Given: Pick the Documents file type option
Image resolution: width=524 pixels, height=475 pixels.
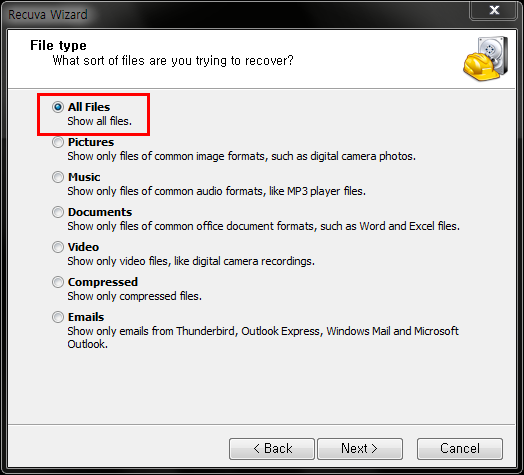Looking at the screenshot, I should pos(58,212).
